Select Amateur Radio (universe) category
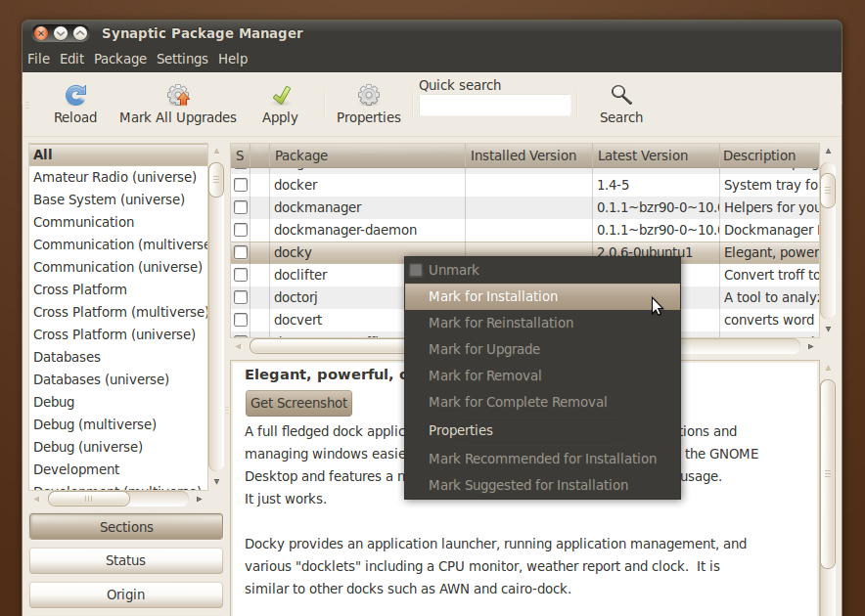The image size is (865, 616). (118, 177)
